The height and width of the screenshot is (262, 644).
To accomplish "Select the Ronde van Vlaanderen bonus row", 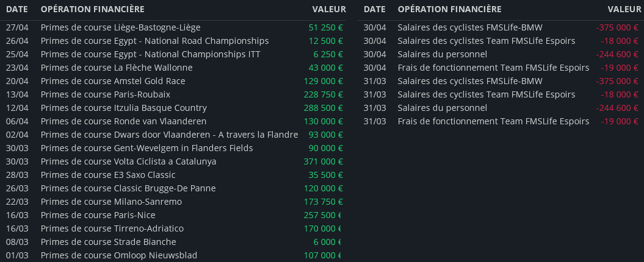I will coord(123,121).
